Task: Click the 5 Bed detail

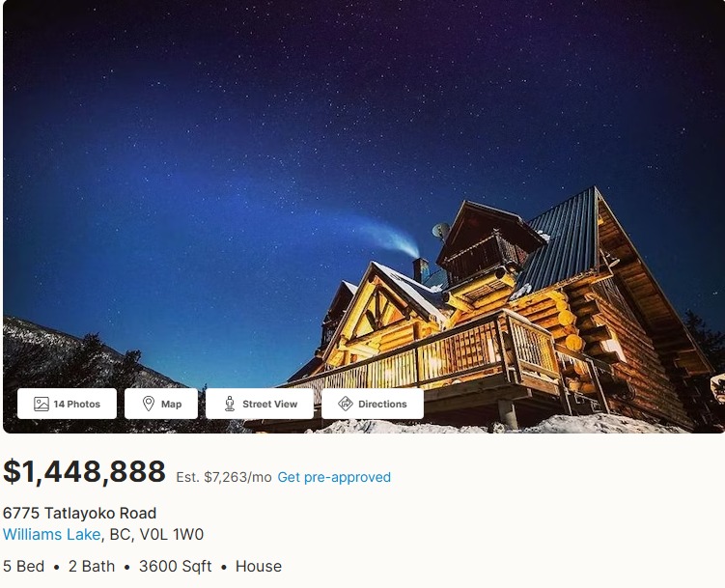Action: click(23, 566)
